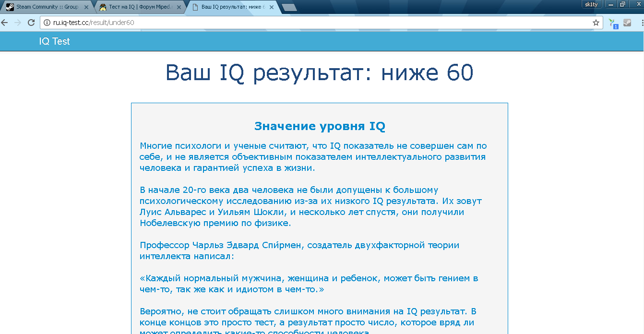Close the Steam Community tab
The width and height of the screenshot is (644, 334).
click(x=86, y=7)
